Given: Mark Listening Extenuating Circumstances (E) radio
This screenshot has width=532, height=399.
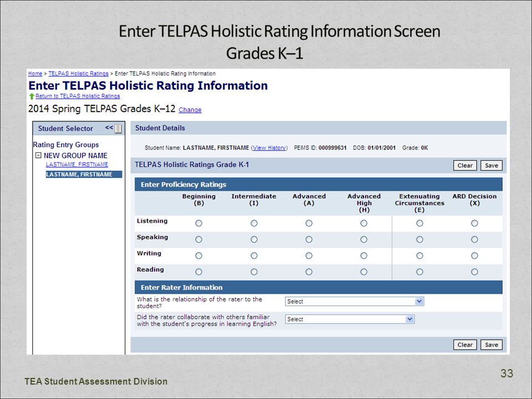Looking at the screenshot, I should [420, 223].
